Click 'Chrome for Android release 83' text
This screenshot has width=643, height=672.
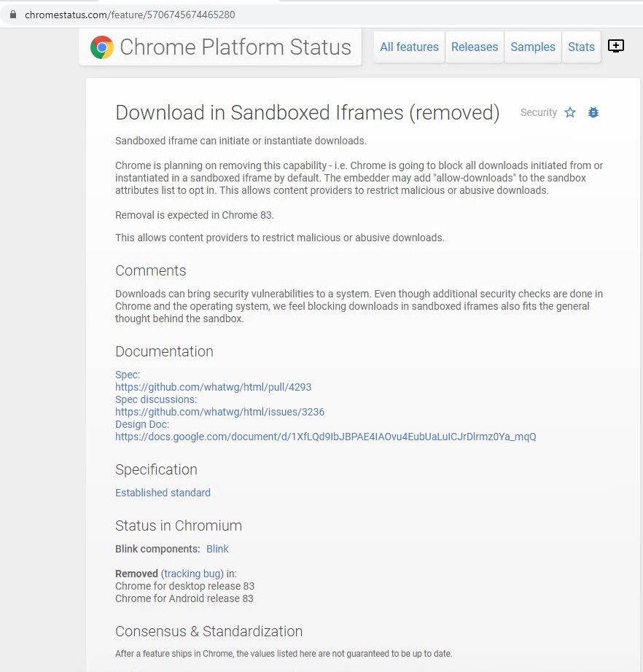click(184, 598)
